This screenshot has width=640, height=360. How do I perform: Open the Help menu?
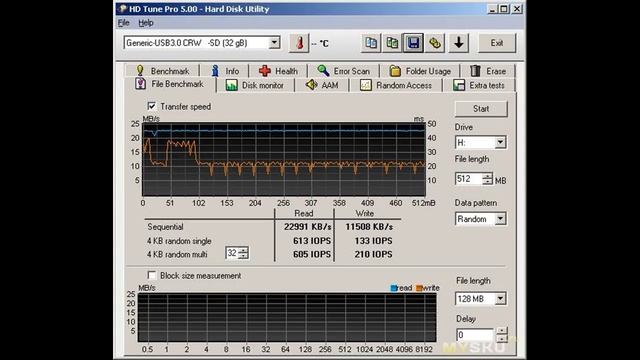[146, 23]
